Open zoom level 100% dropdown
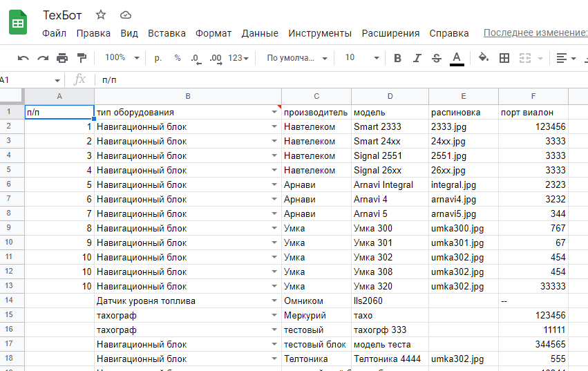This screenshot has width=588, height=371. [122, 58]
